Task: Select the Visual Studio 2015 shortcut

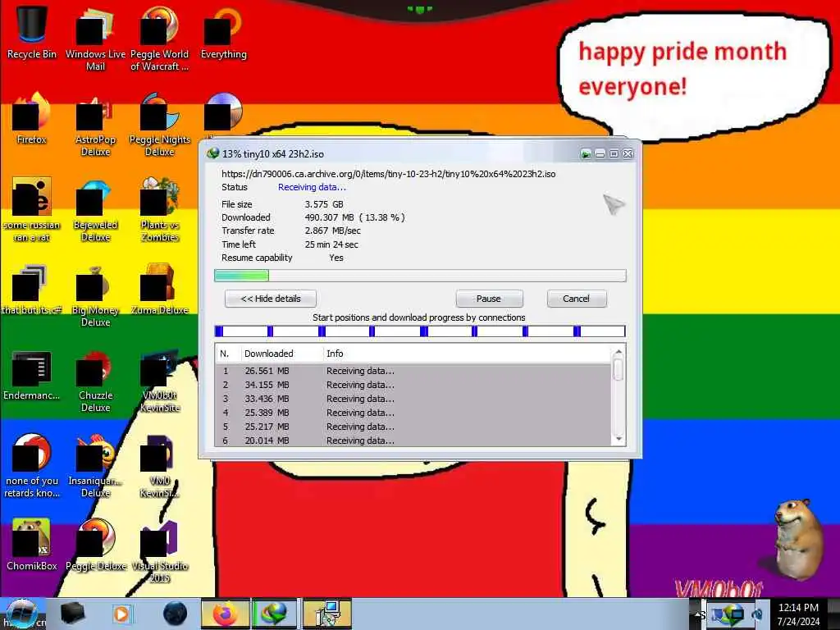Action: point(159,550)
